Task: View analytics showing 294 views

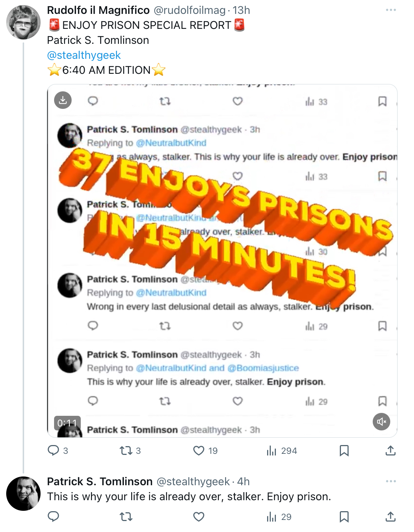Action: pyautogui.click(x=282, y=451)
